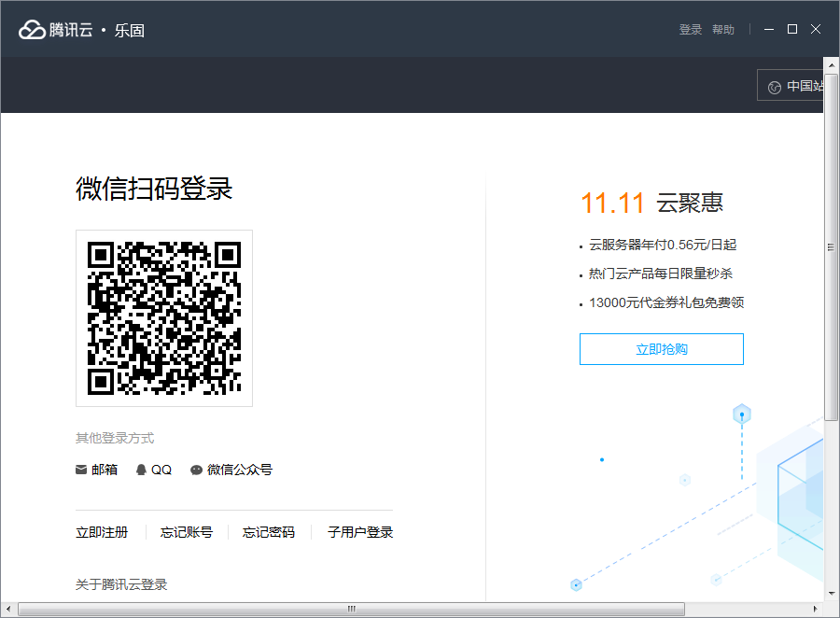The width and height of the screenshot is (840, 618).
Task: Click the 立即抢购 button
Action: point(662,349)
